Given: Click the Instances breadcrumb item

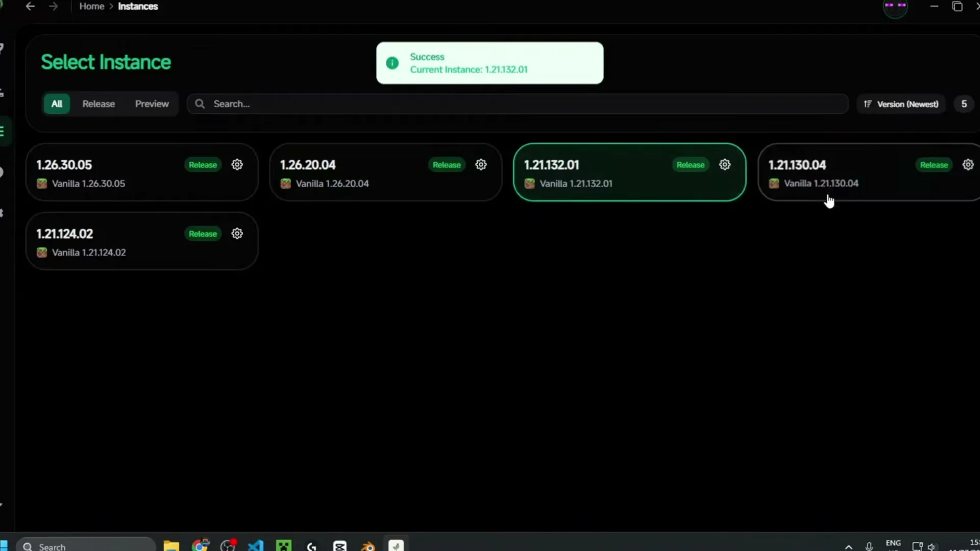Looking at the screenshot, I should (138, 6).
